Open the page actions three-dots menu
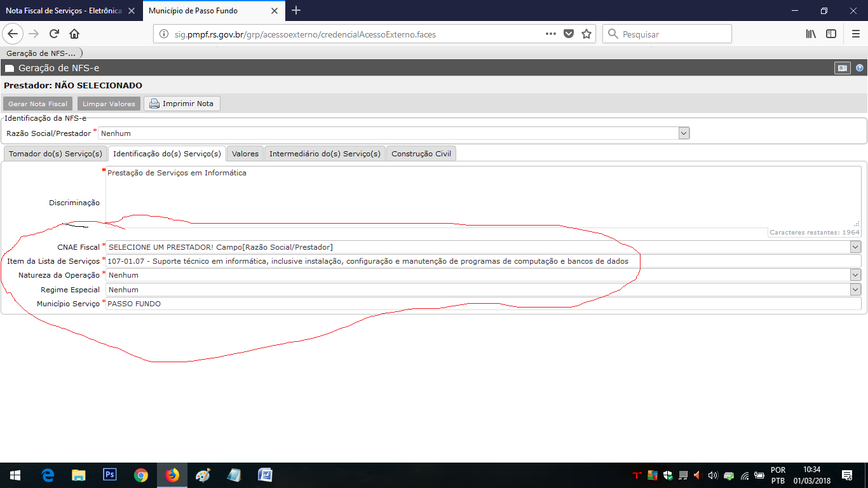Viewport: 868px width, 488px height. tap(551, 34)
